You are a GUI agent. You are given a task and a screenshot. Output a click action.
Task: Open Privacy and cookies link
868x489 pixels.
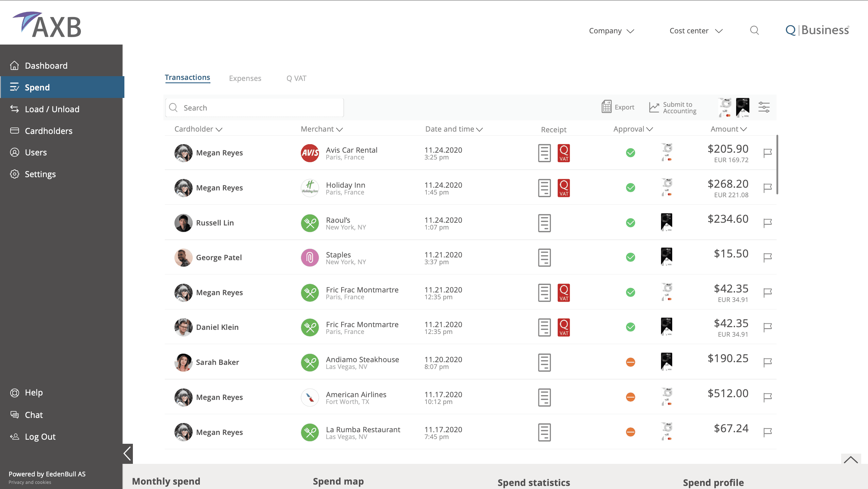pos(30,482)
